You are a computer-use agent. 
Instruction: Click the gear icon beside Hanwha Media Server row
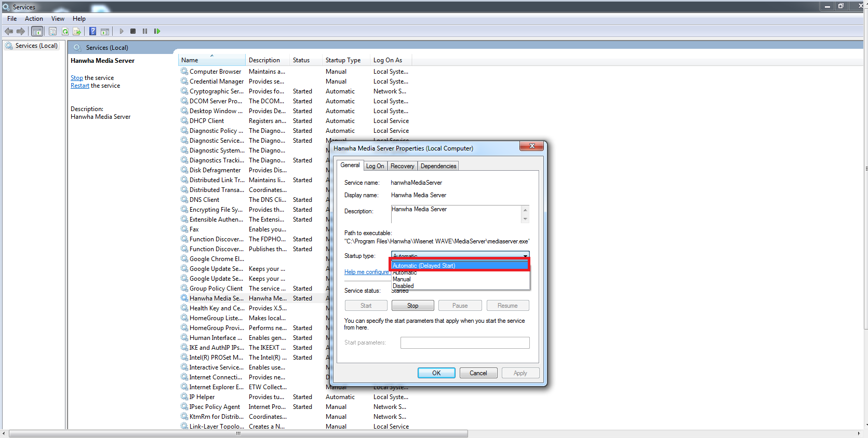click(x=184, y=298)
